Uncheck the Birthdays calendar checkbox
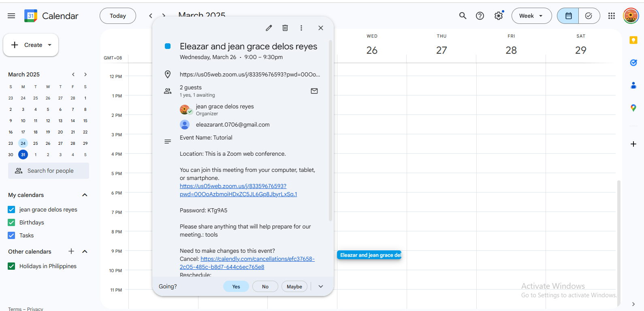The width and height of the screenshot is (644, 311). 12,222
